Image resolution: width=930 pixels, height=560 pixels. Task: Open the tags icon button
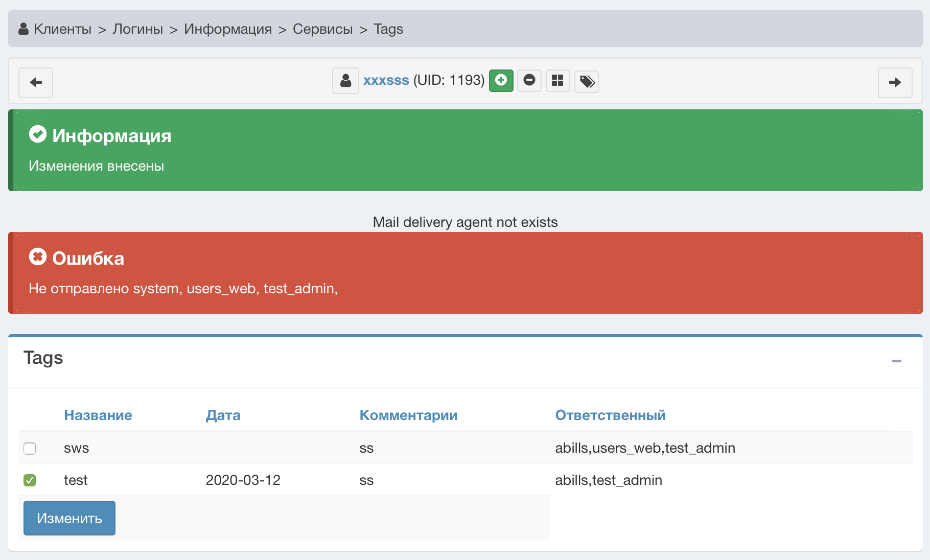[x=587, y=81]
